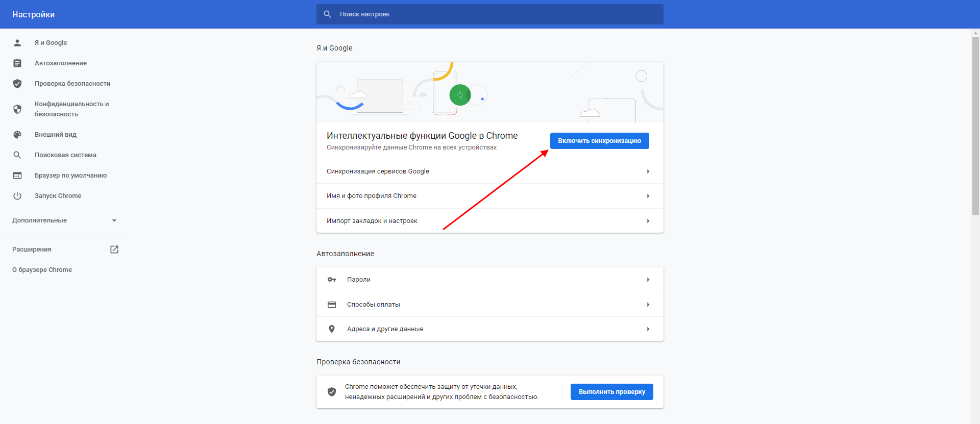Click the Запуск Chrome power icon
The width and height of the screenshot is (980, 424).
pos(17,196)
